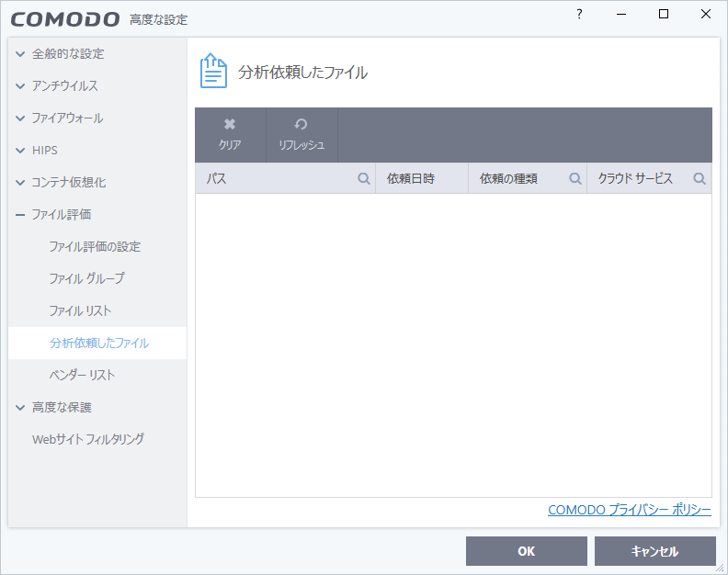Click search icon in パス column header
The height and width of the screenshot is (575, 728).
coord(364,179)
